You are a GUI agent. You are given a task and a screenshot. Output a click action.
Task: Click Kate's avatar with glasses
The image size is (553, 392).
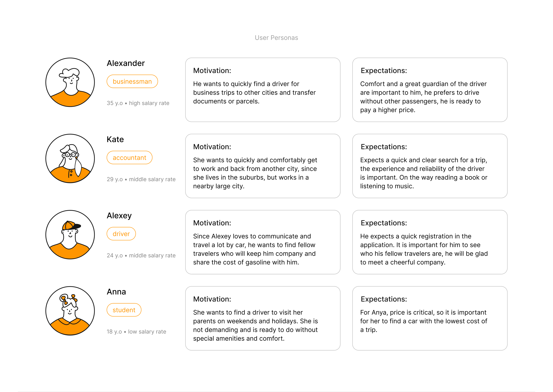70,159
